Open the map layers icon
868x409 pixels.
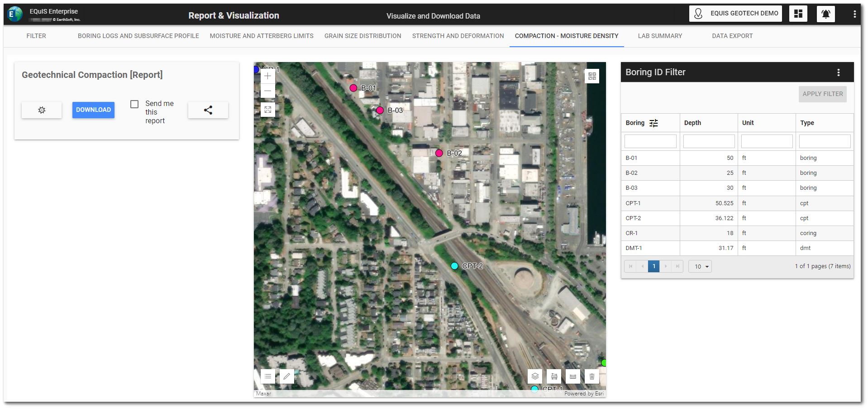[x=535, y=376]
